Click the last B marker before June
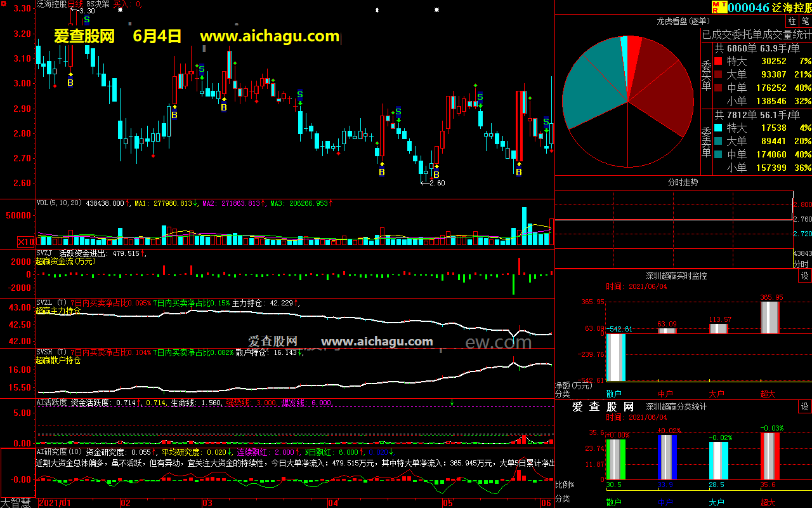This screenshot has width=812, height=508. (x=519, y=172)
